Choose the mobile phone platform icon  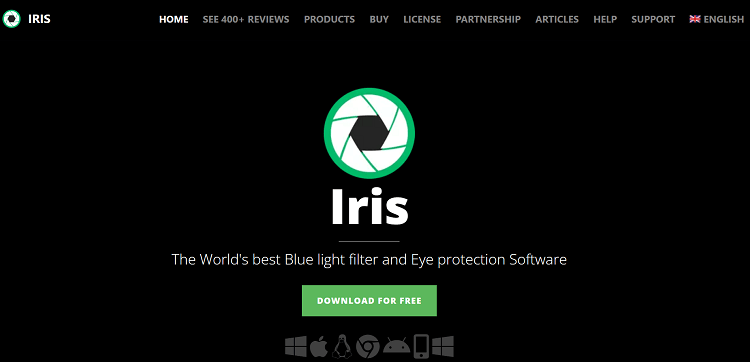[x=421, y=346]
